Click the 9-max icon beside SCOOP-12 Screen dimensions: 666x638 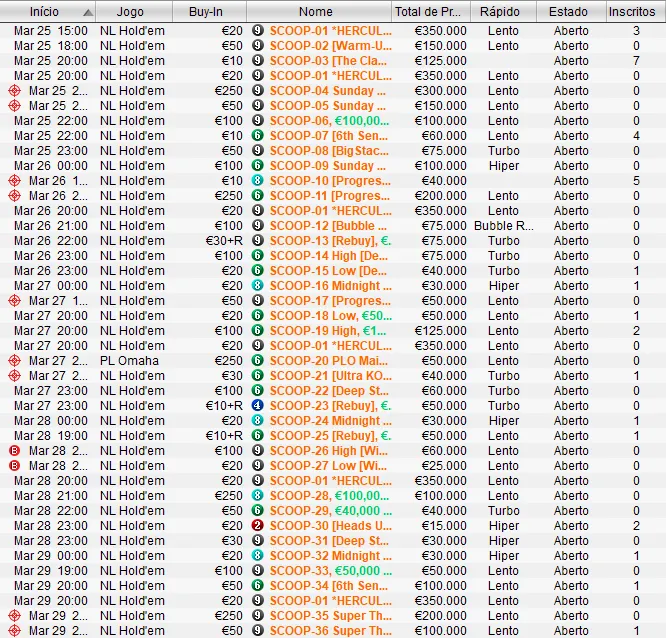coord(257,226)
